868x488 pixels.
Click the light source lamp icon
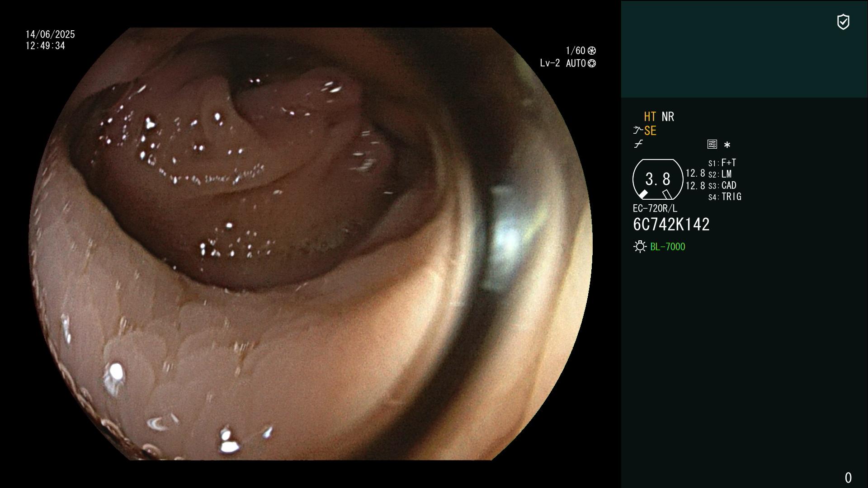click(640, 247)
